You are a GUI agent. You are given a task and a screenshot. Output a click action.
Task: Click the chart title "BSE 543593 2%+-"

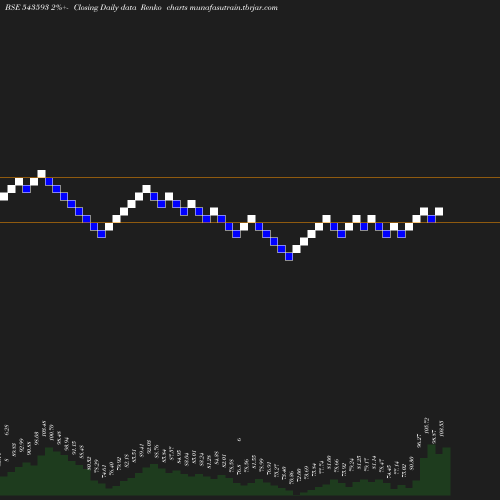[37, 8]
